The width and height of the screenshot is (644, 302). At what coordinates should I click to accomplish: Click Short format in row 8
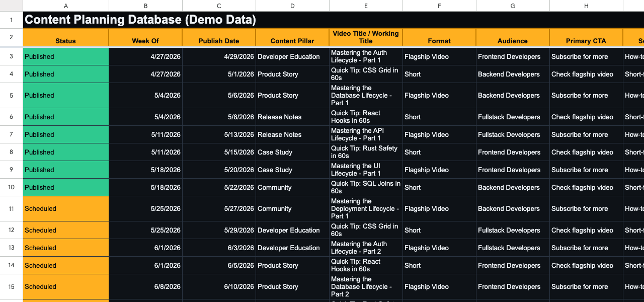tap(439, 152)
